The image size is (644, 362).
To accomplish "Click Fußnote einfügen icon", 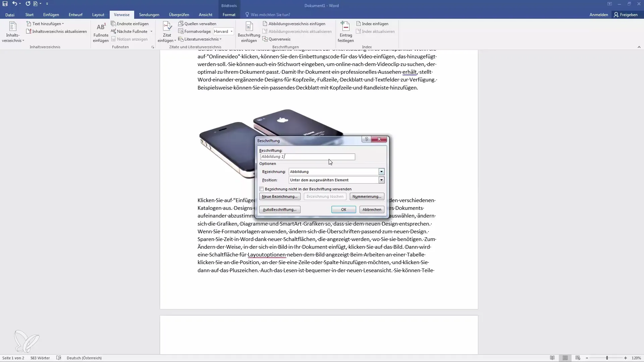I will 101,32.
